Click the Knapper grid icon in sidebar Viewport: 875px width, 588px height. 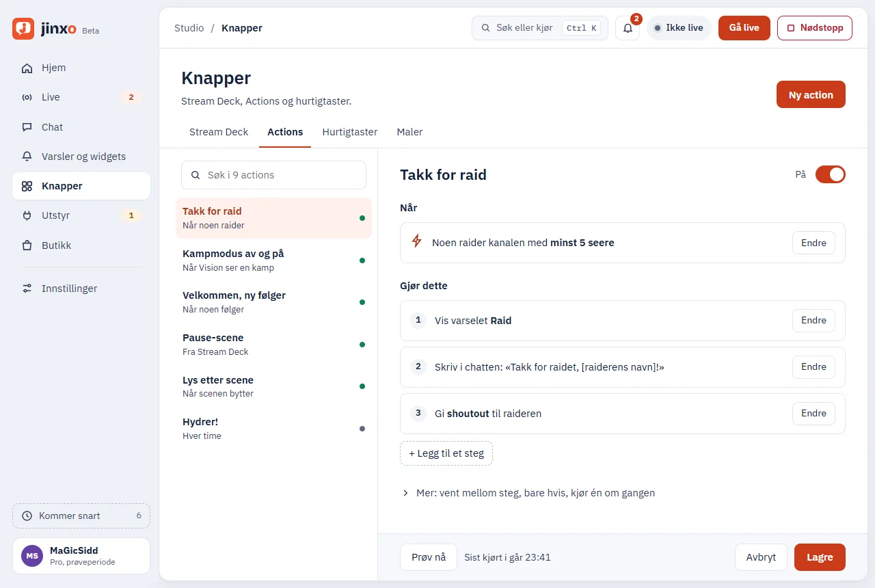(x=27, y=186)
